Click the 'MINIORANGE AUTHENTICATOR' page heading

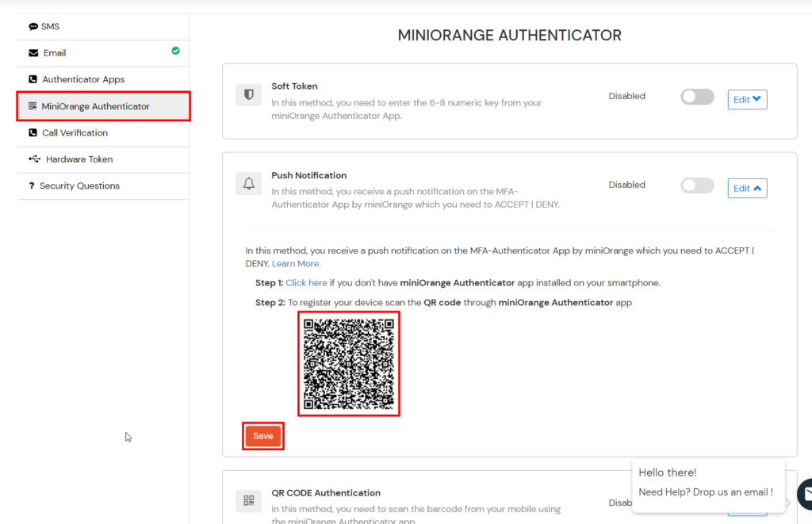coord(510,35)
